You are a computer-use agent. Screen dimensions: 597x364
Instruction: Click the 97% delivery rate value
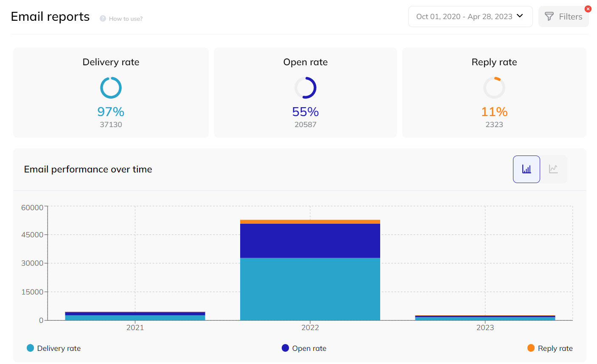[x=111, y=111]
